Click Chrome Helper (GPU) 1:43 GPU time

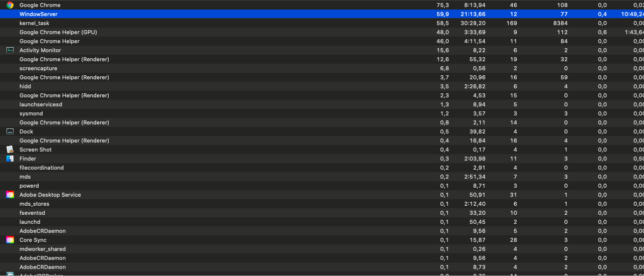[x=634, y=32]
